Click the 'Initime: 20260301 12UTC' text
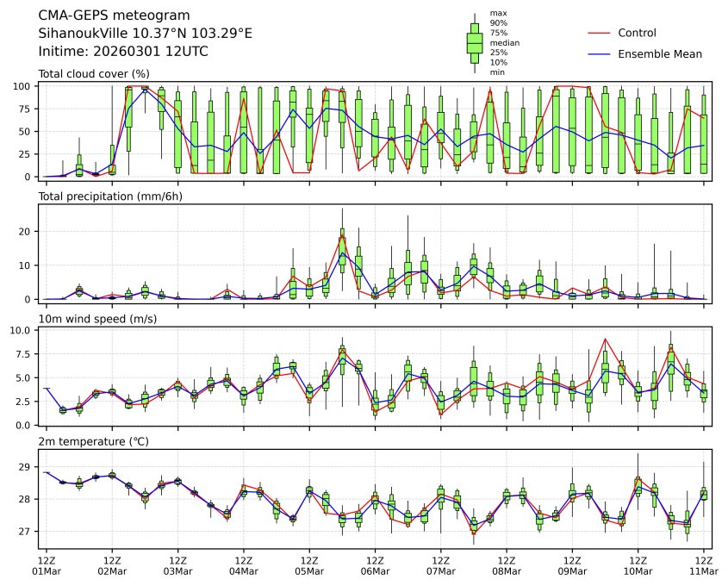 pyautogui.click(x=123, y=52)
